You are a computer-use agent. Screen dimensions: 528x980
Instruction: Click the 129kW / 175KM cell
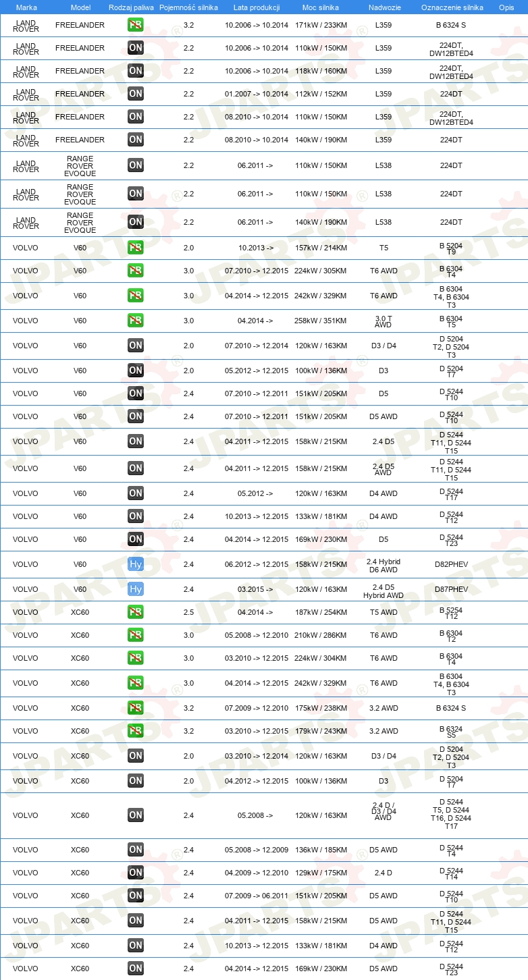[x=321, y=873]
